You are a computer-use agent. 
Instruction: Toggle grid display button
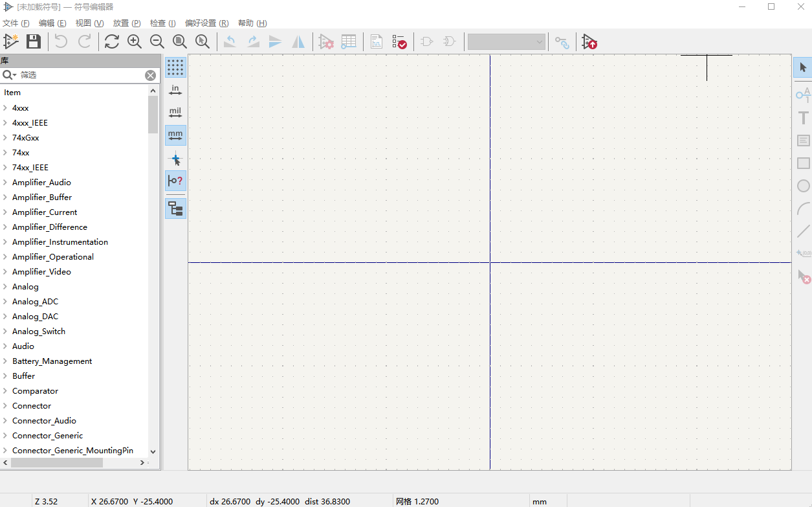(175, 67)
